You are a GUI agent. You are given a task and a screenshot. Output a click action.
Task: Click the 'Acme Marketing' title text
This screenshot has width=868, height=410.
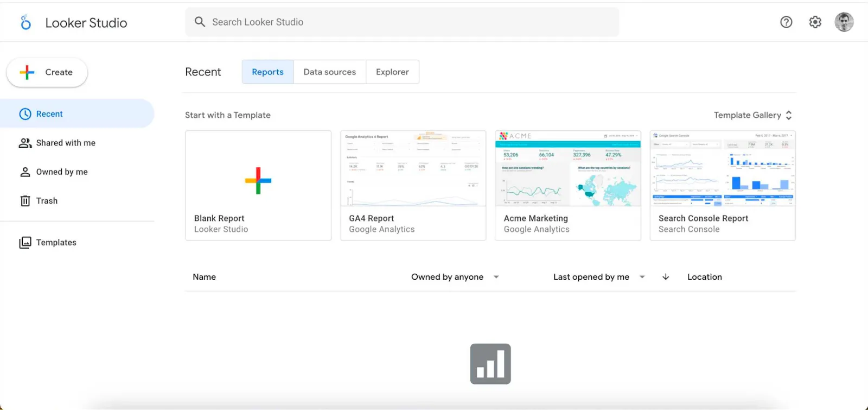(536, 218)
